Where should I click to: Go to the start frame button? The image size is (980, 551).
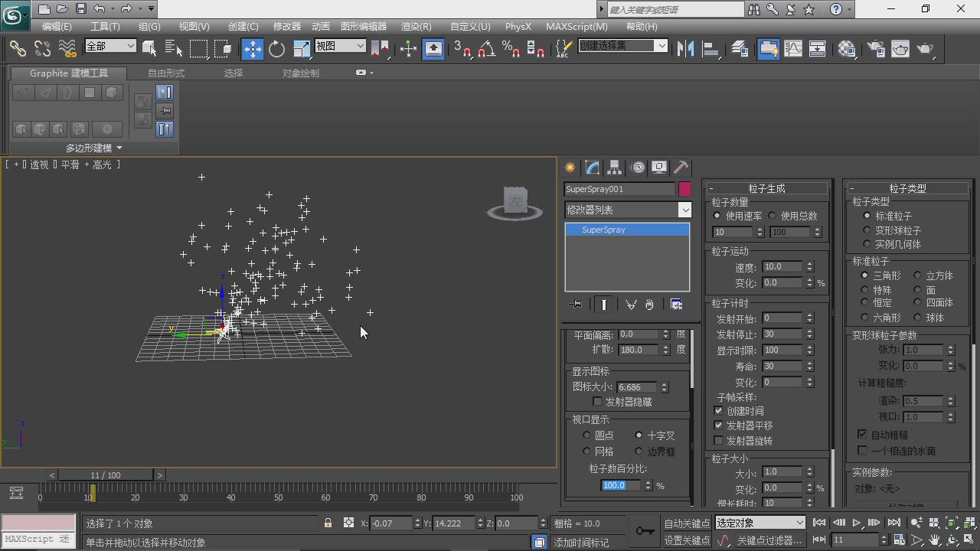(819, 523)
